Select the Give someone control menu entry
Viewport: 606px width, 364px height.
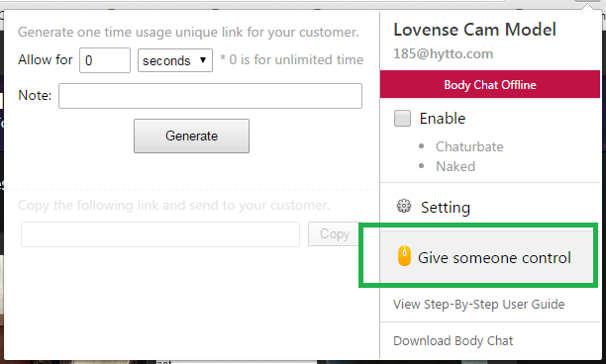click(x=487, y=257)
